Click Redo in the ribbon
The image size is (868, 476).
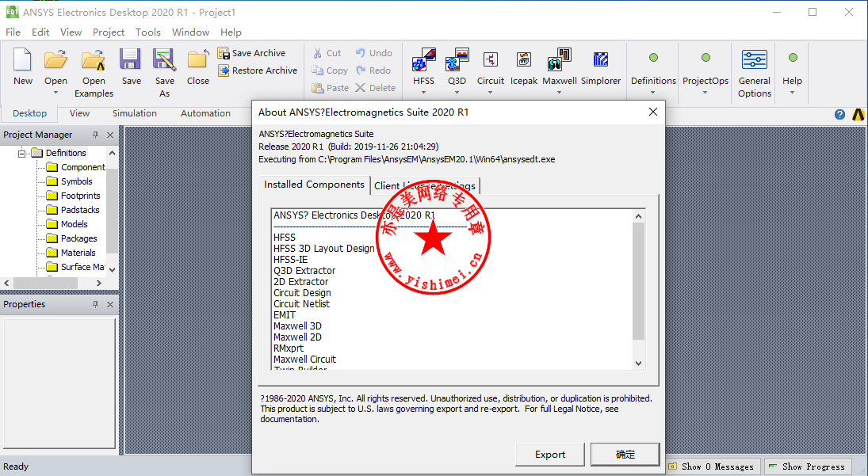click(373, 70)
